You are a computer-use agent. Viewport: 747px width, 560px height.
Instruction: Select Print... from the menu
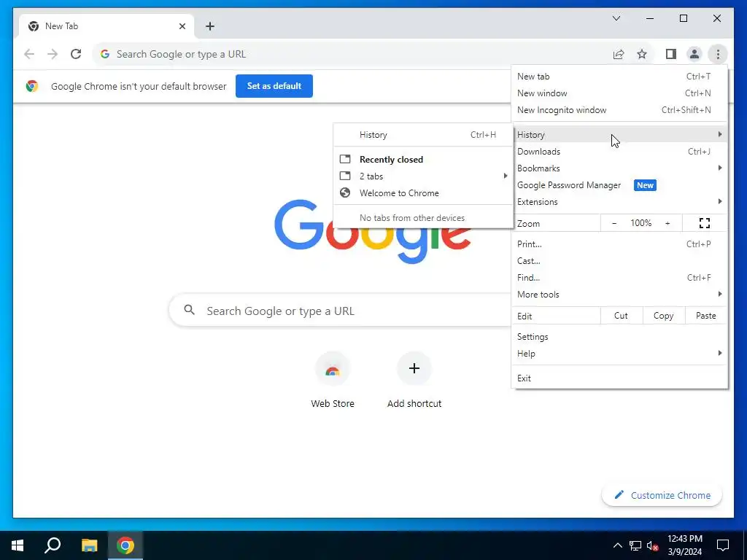pyautogui.click(x=619, y=244)
